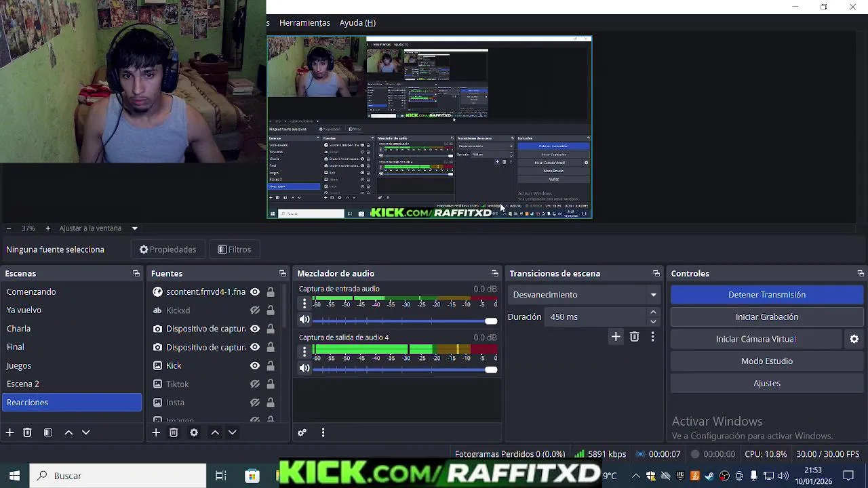The width and height of the screenshot is (868, 488).
Task: Open Ayuda (H) menu
Action: (x=357, y=22)
